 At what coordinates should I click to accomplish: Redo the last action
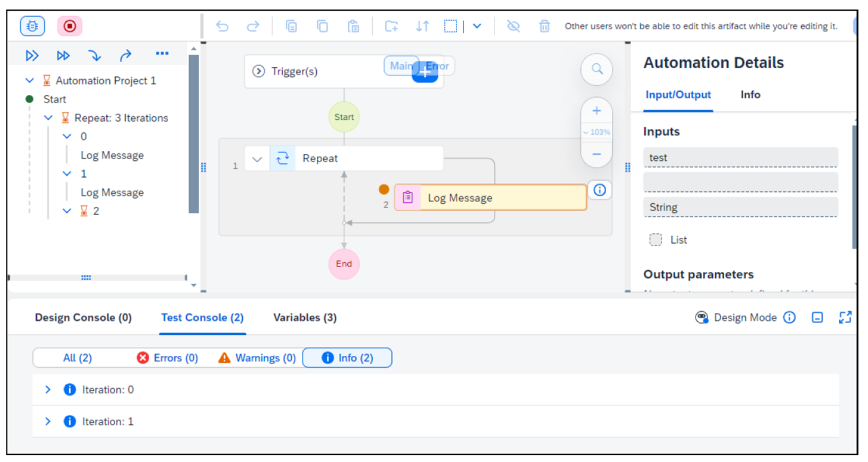[253, 26]
